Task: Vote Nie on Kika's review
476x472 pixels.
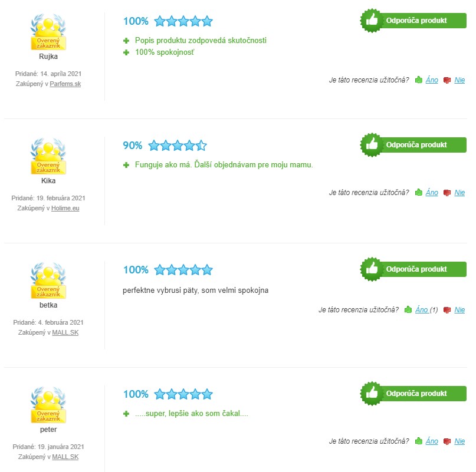Action: click(x=459, y=193)
